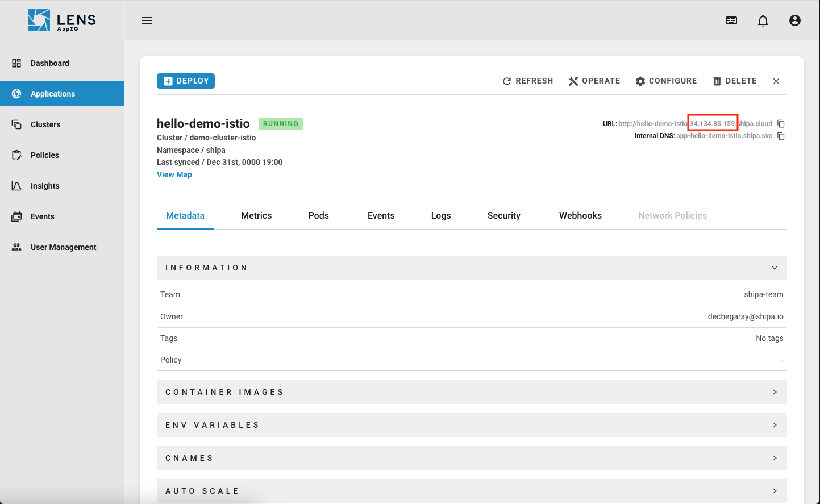Switch to the Pods tab
The height and width of the screenshot is (504, 820).
click(319, 215)
